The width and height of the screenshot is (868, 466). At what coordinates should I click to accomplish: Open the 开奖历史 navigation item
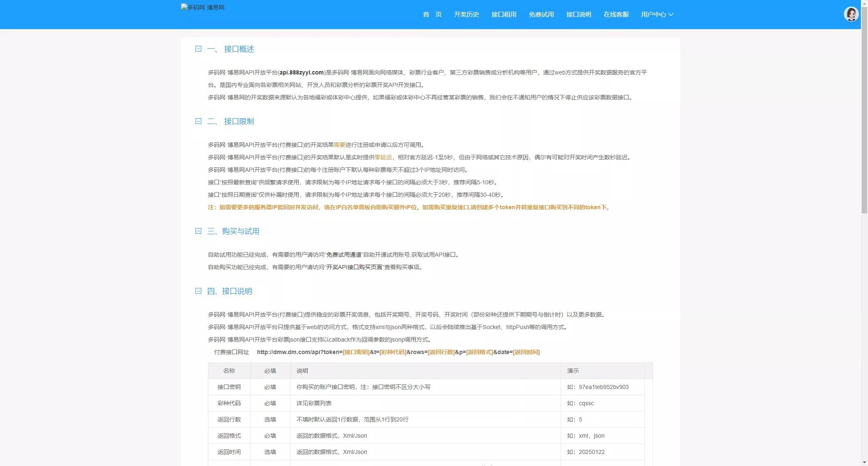(x=466, y=14)
